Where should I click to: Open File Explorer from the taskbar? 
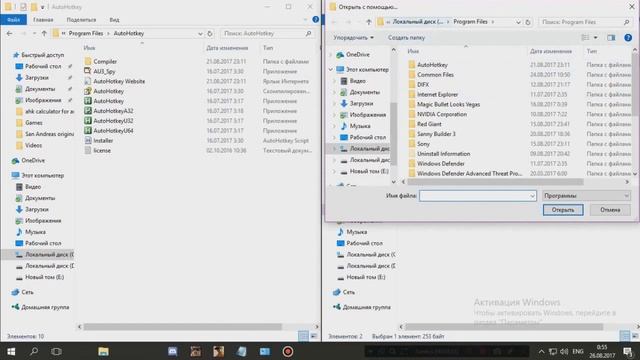click(x=103, y=351)
